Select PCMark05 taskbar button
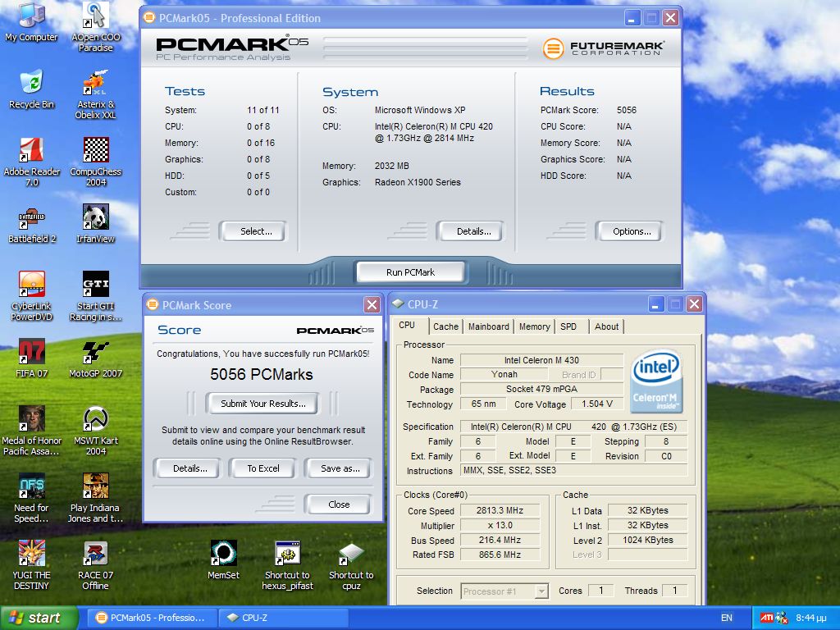 (151, 618)
